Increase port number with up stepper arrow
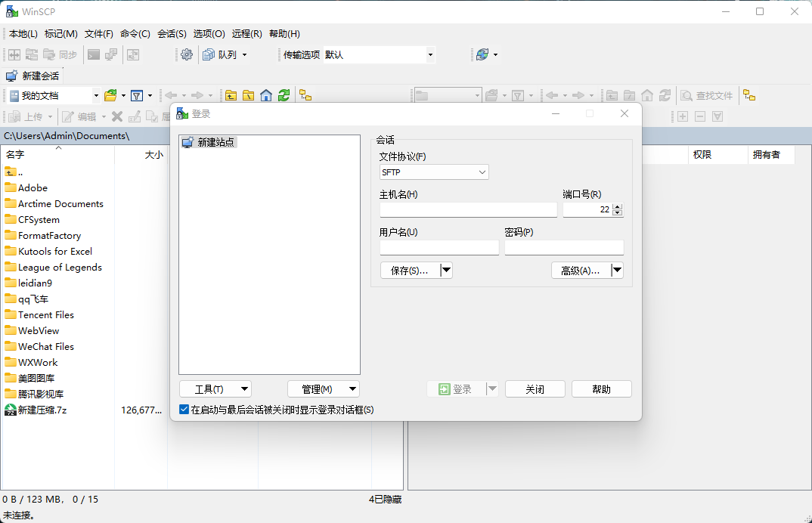The image size is (812, 523). click(618, 206)
